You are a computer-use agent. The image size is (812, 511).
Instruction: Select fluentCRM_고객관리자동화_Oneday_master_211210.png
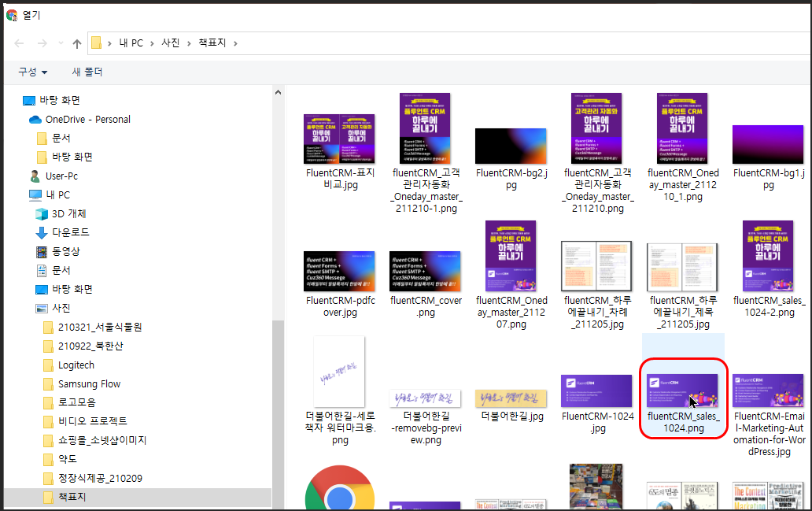pos(597,154)
